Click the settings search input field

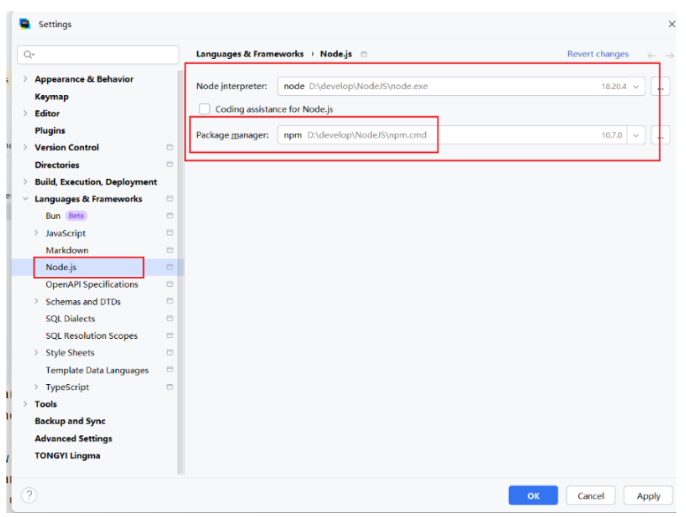click(x=100, y=54)
